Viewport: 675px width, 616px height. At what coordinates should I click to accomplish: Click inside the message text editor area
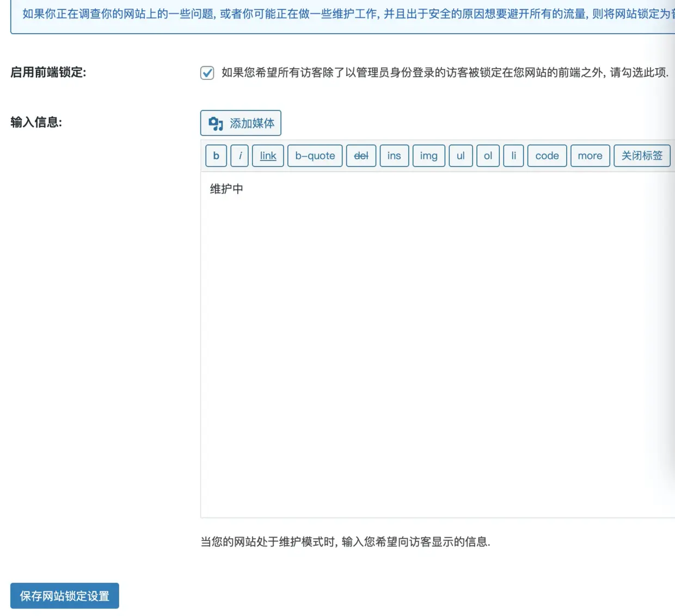pos(438,345)
